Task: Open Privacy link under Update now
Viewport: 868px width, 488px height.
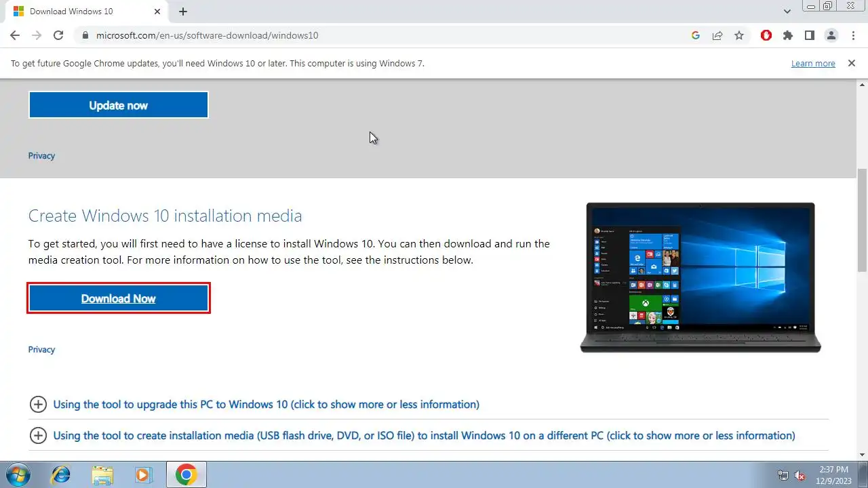Action: pos(41,156)
